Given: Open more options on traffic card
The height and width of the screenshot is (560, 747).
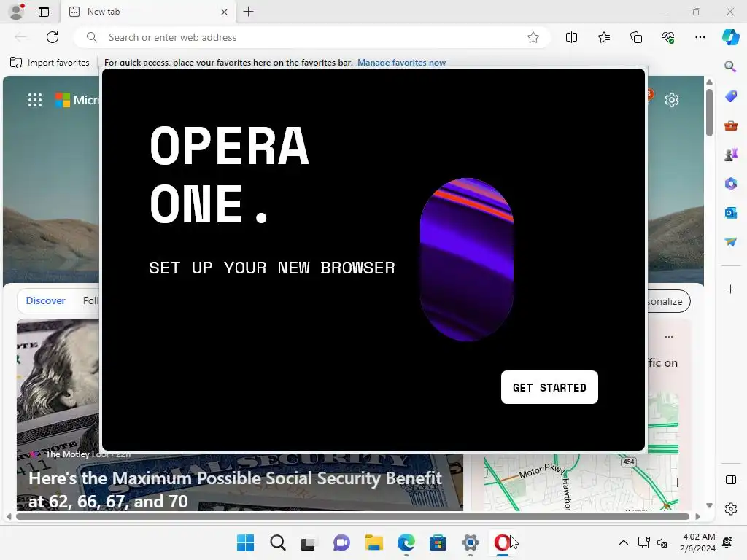Looking at the screenshot, I should pos(669,337).
